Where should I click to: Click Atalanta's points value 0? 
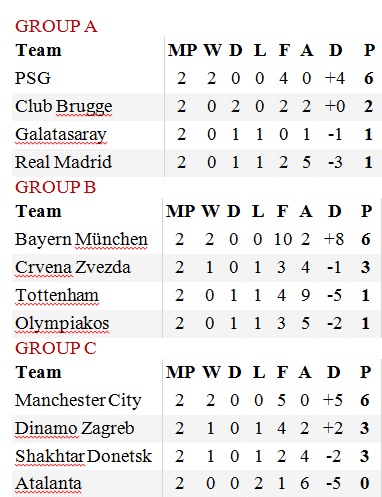[365, 484]
